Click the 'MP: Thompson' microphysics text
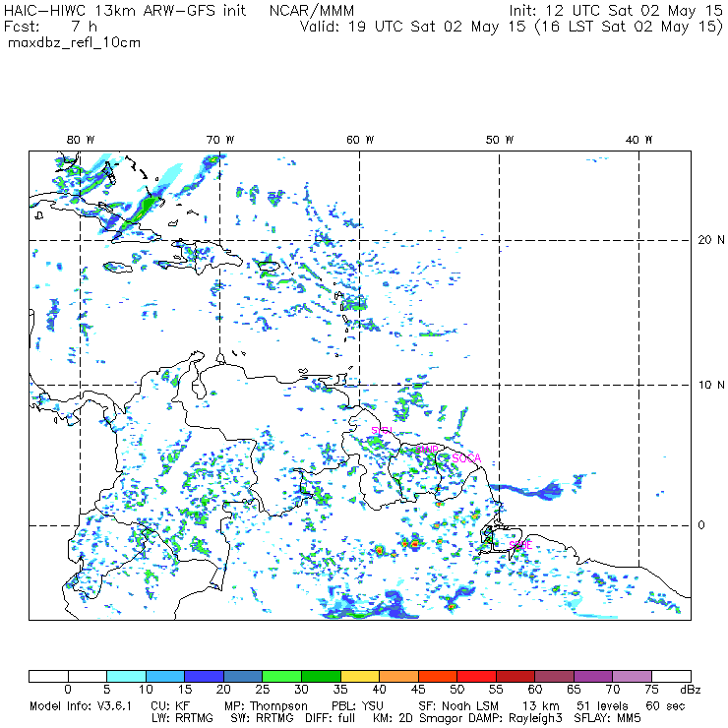Viewport: 728px width, 728px height. click(x=266, y=706)
